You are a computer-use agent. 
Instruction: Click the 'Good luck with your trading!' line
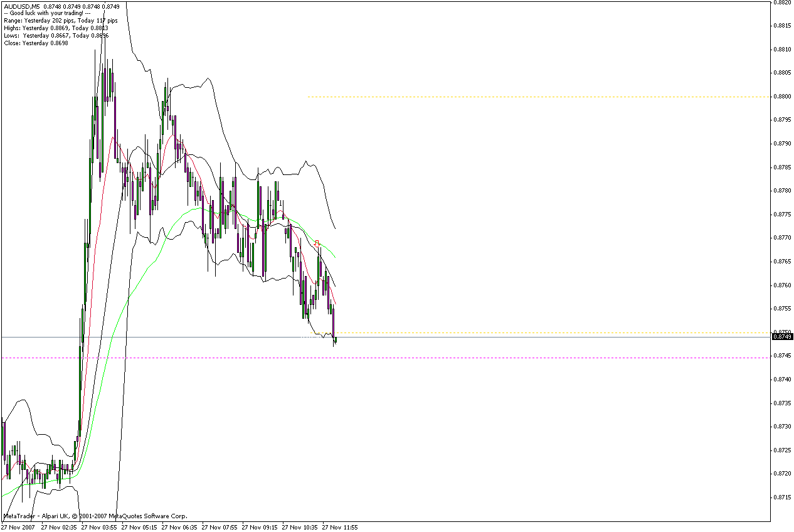pos(48,13)
